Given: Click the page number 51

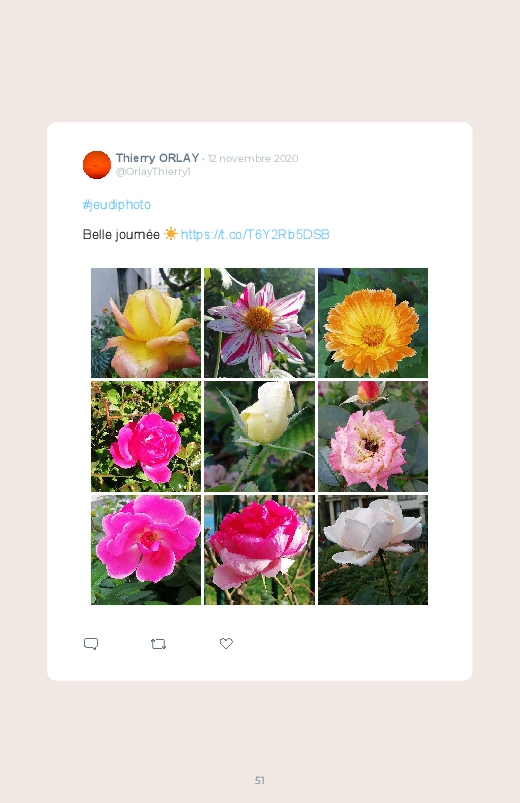Looking at the screenshot, I should (x=260, y=780).
